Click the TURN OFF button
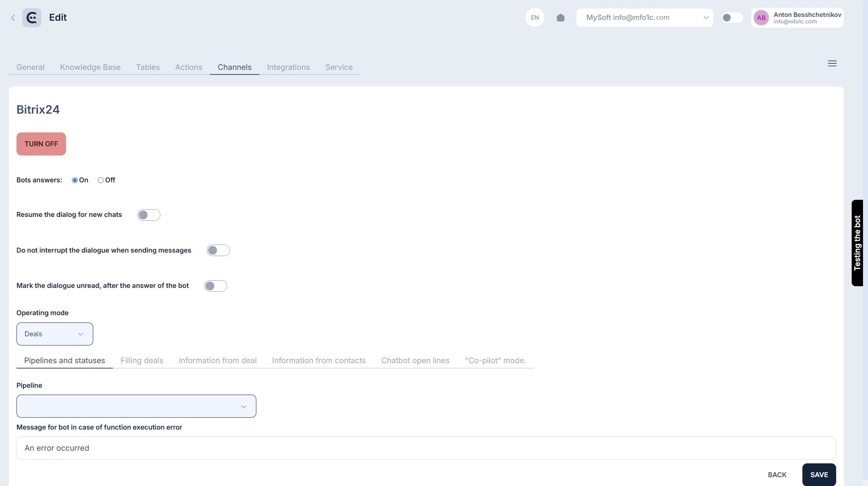The image size is (868, 486). 41,144
